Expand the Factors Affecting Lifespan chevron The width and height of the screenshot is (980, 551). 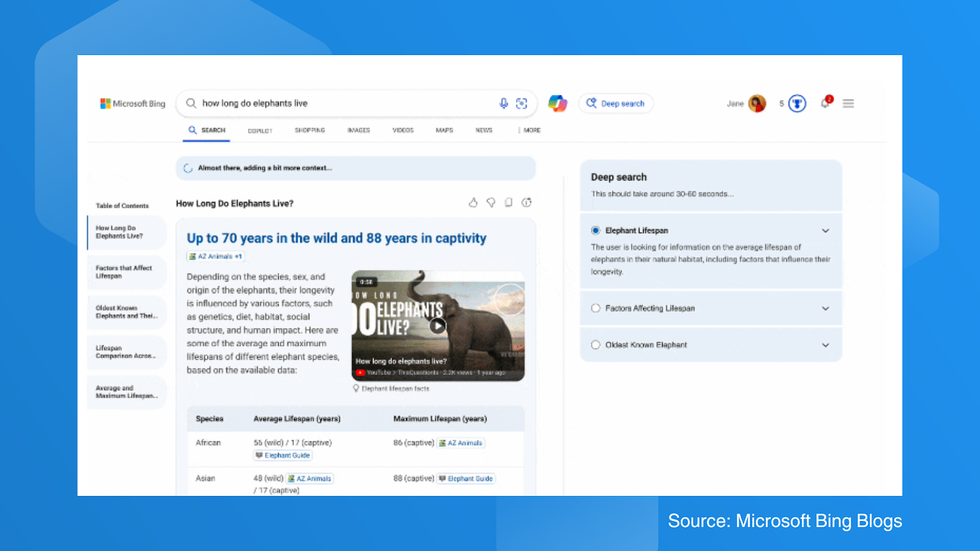(826, 309)
